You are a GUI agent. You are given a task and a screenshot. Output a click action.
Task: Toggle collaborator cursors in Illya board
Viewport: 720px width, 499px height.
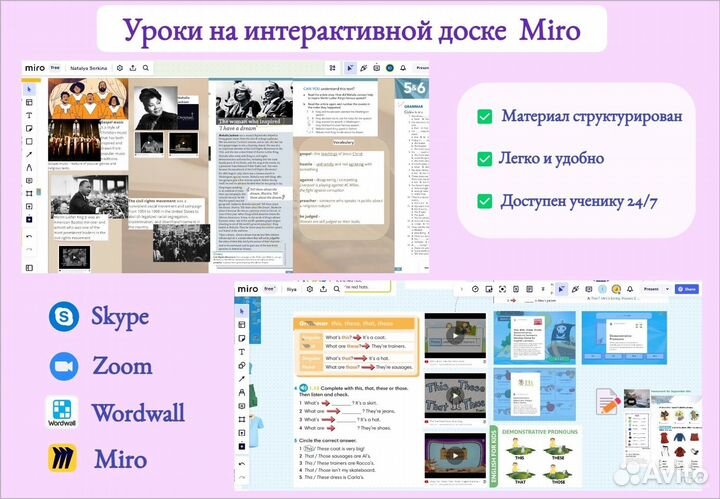(x=561, y=289)
